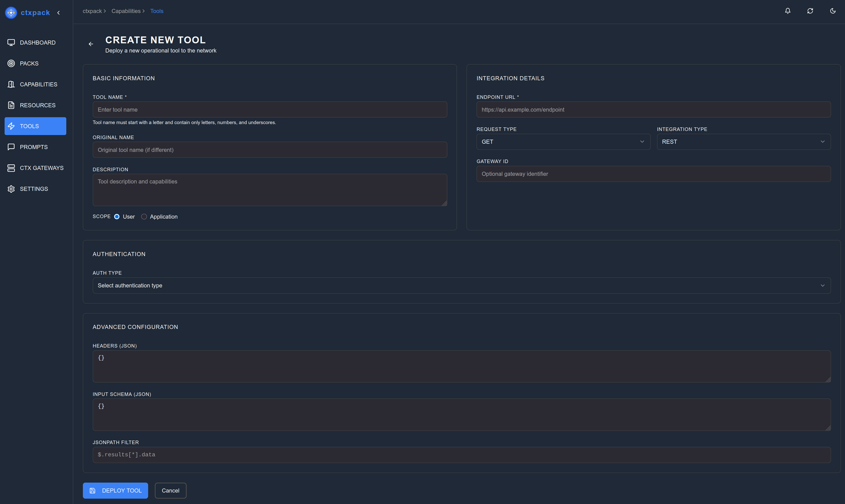Click the 'ADVANCED CONFIGURATION' section title
This screenshot has width=845, height=504.
coord(135,327)
